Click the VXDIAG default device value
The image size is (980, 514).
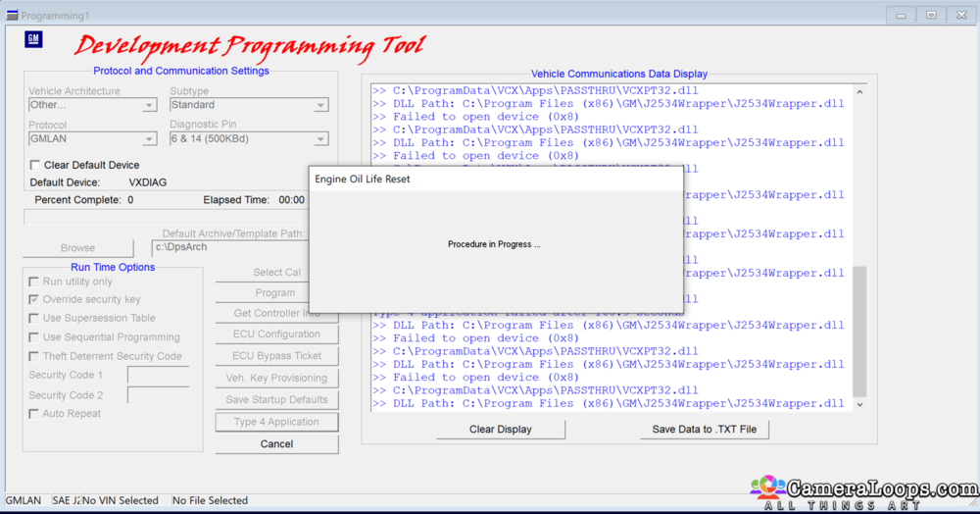pos(148,182)
